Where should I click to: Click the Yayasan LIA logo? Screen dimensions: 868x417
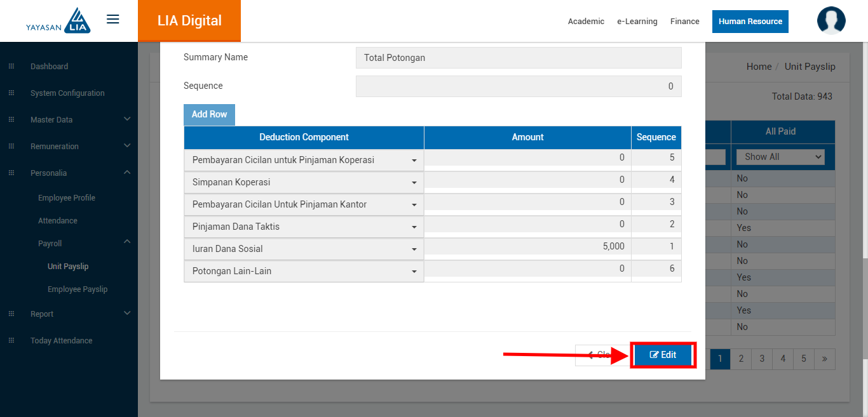pyautogui.click(x=58, y=21)
